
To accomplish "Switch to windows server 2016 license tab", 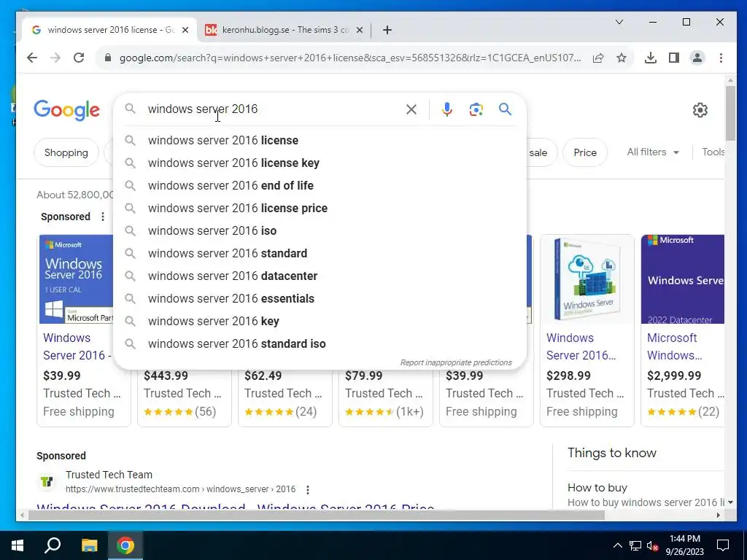I will pyautogui.click(x=111, y=30).
